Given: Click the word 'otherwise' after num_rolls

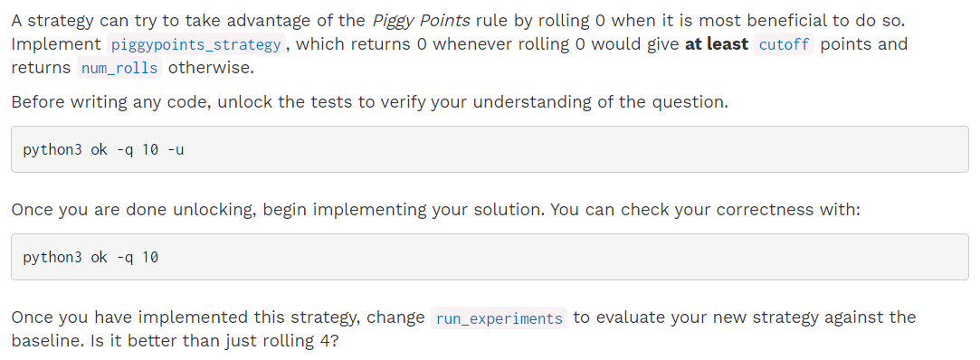Looking at the screenshot, I should (211, 68).
